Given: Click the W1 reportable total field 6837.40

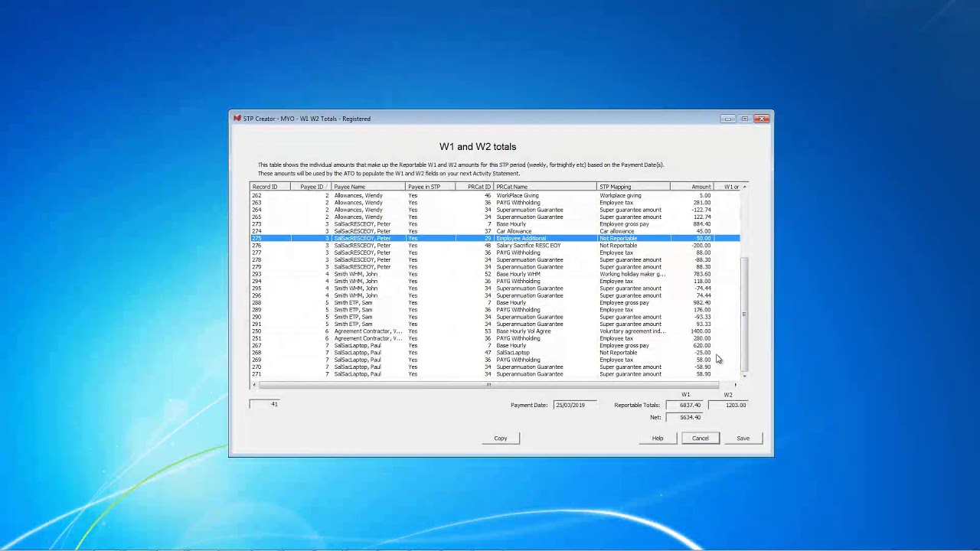Looking at the screenshot, I should pos(686,405).
